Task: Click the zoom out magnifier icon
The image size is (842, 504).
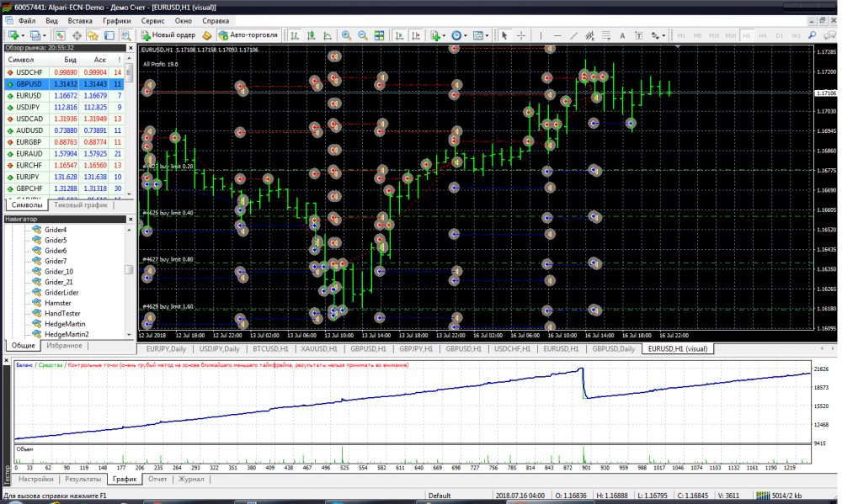Action: tap(362, 35)
